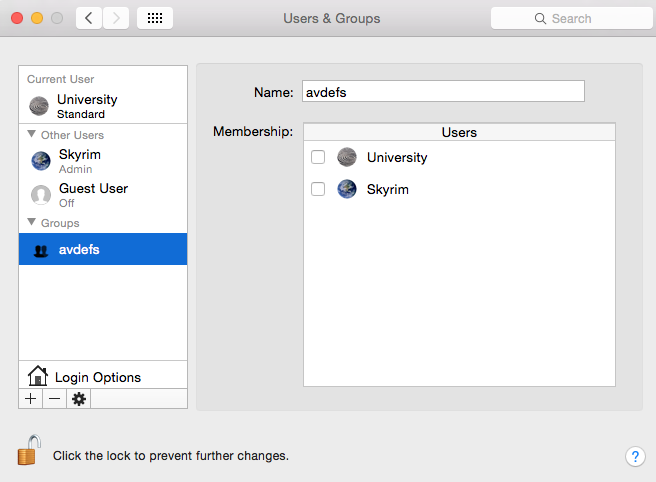Check the Skyrim membership checkbox
Viewport: 656px width, 482px height.
(x=318, y=189)
